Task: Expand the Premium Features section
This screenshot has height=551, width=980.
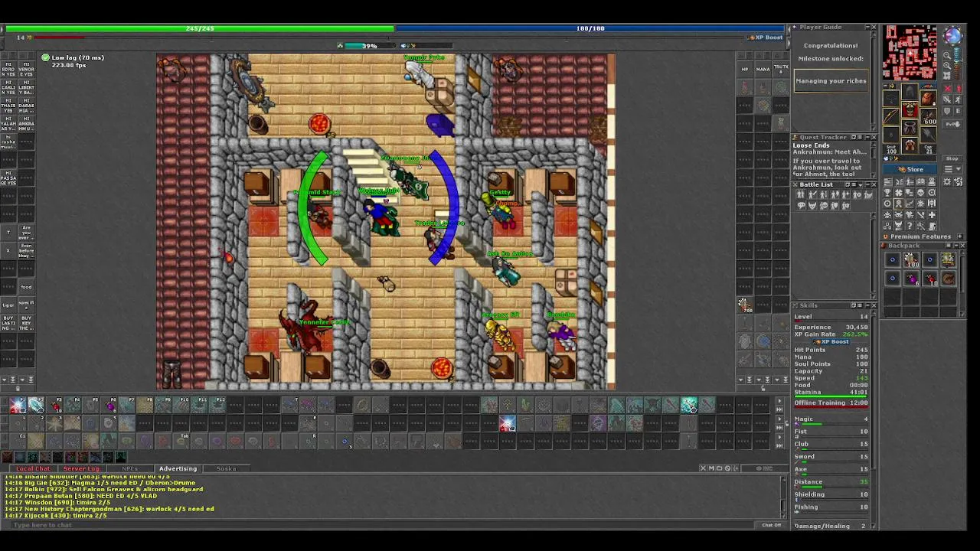Action: (x=960, y=236)
